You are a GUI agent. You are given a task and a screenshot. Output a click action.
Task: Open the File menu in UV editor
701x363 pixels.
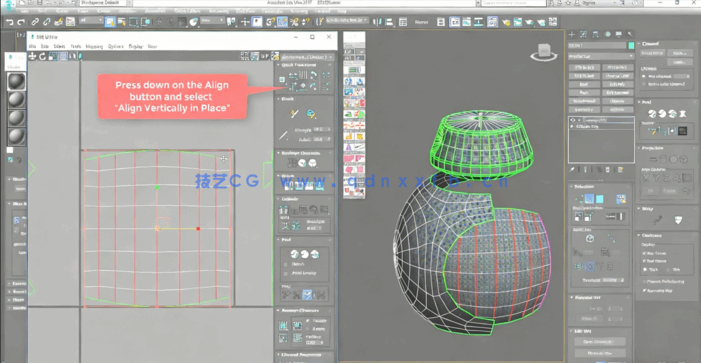32,46
